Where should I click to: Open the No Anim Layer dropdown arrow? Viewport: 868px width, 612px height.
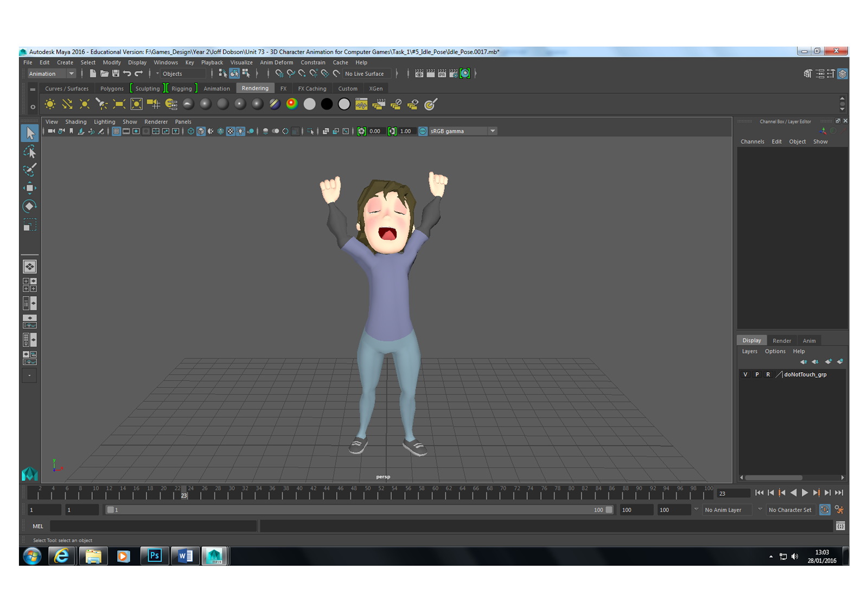tap(697, 510)
